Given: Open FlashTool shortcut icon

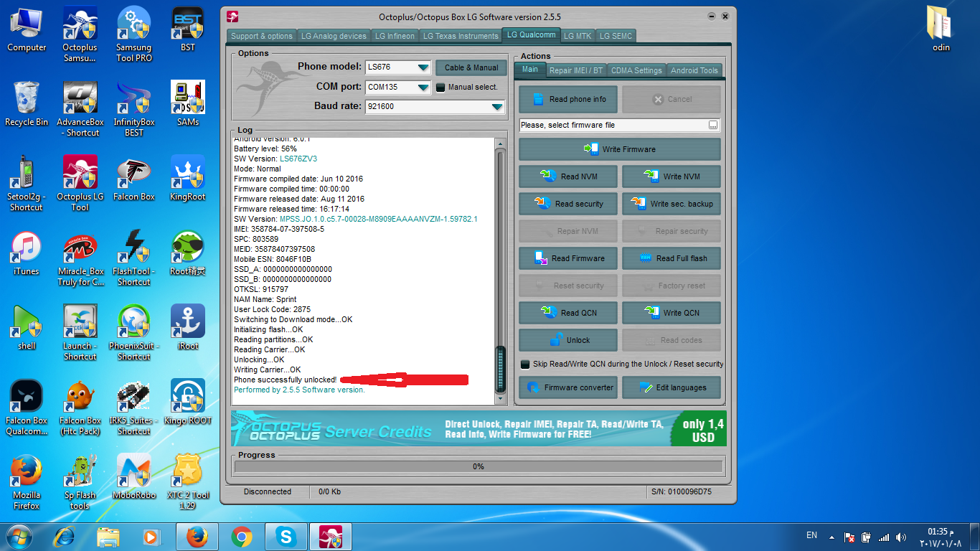Looking at the screenshot, I should 134,258.
